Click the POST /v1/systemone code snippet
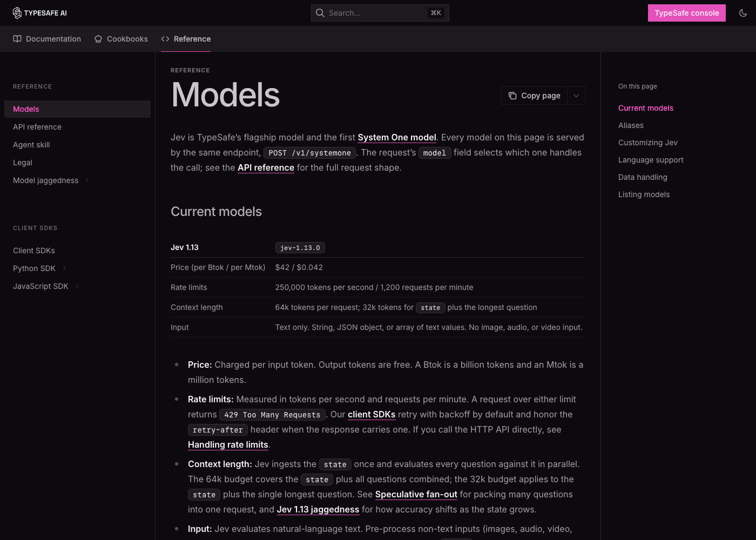 coord(310,153)
